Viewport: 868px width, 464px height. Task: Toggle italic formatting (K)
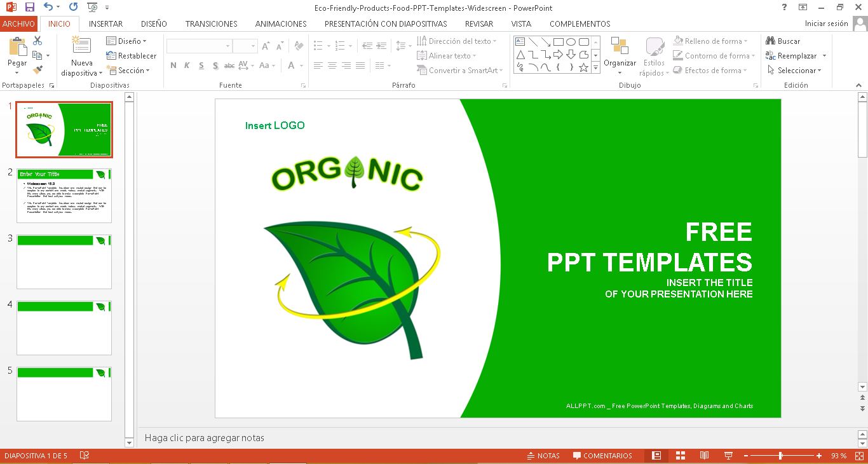[187, 65]
